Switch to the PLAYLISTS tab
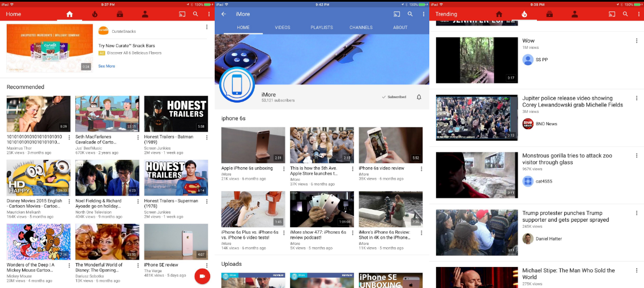644x288 pixels. click(x=322, y=28)
